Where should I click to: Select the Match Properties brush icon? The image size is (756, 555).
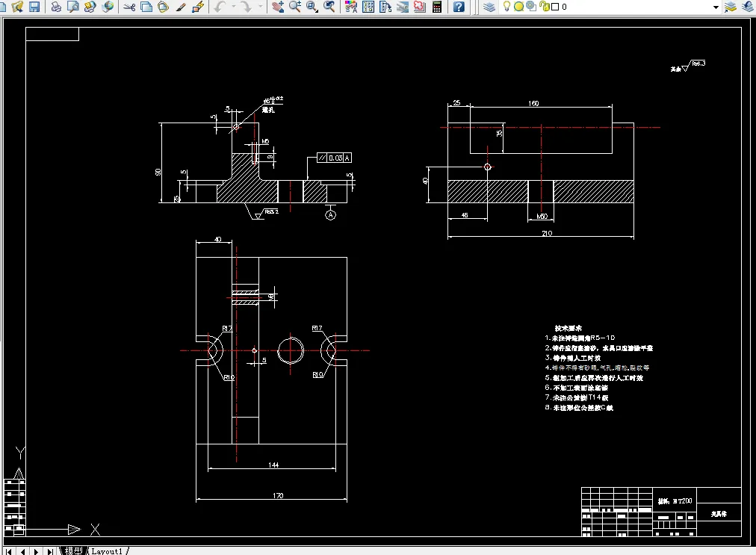click(x=181, y=7)
